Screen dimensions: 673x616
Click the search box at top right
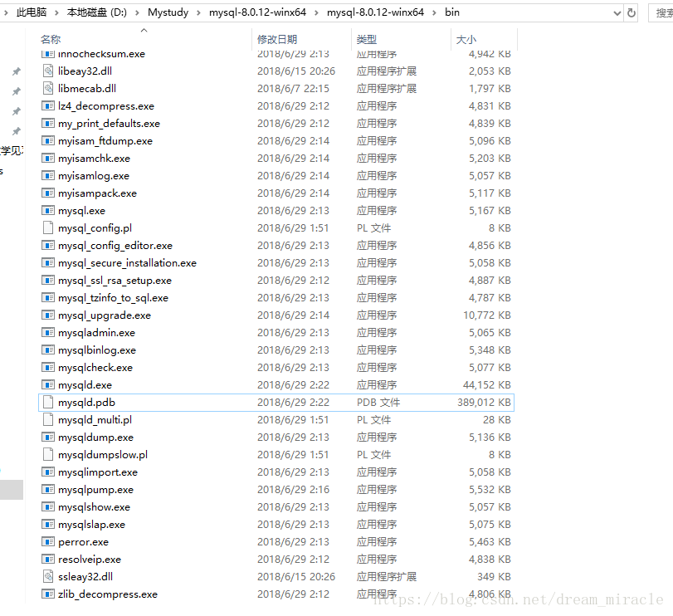661,13
